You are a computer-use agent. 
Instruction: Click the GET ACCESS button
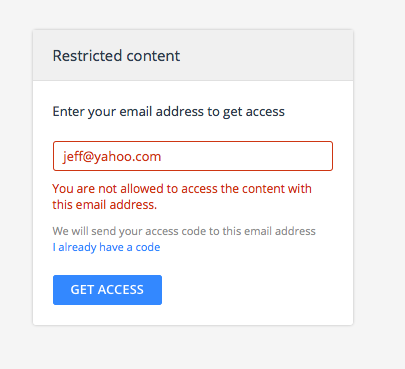tap(107, 290)
